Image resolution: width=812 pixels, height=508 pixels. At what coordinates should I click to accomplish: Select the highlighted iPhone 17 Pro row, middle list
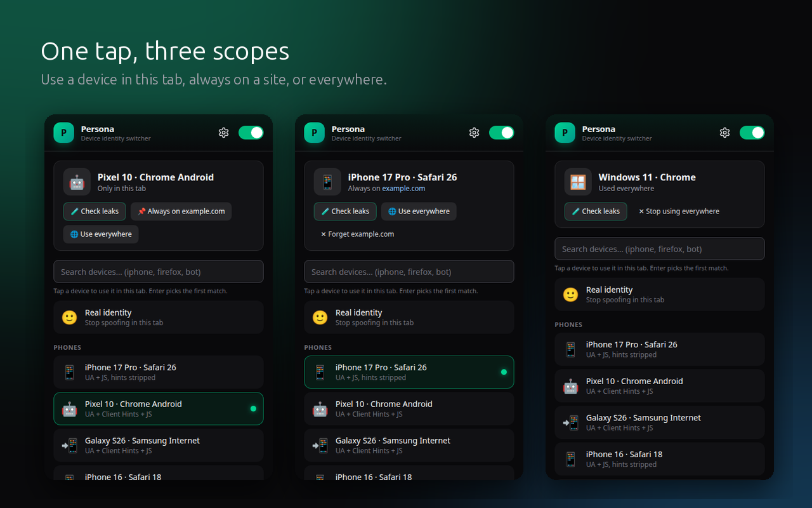409,372
